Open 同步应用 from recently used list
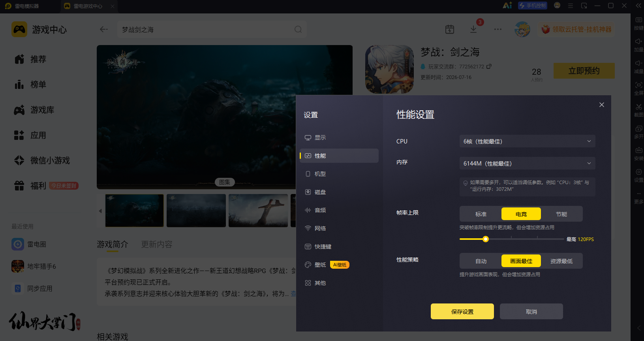Screen dimensions: 644x341 tap(32, 288)
